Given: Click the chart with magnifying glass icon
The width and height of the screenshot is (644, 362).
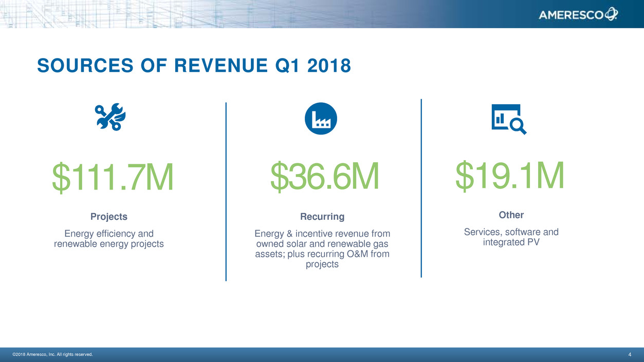Looking at the screenshot, I should tap(508, 119).
